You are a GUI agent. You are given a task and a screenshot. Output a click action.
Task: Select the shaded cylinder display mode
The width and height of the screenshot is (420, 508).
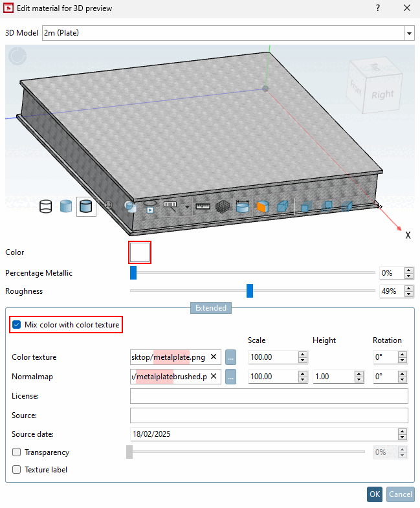click(x=66, y=206)
